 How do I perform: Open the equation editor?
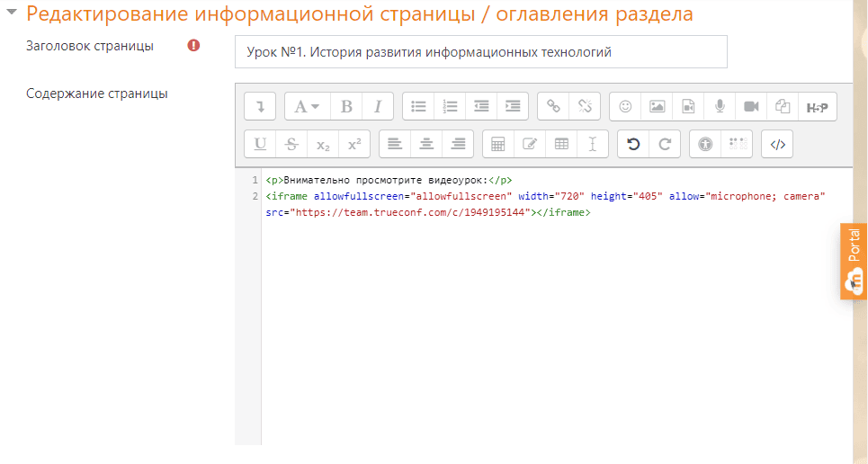tap(498, 145)
